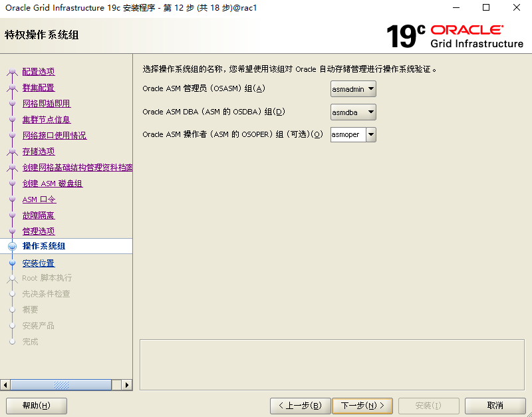Select the 集群节点信息 step
The image size is (532, 417).
tap(47, 120)
